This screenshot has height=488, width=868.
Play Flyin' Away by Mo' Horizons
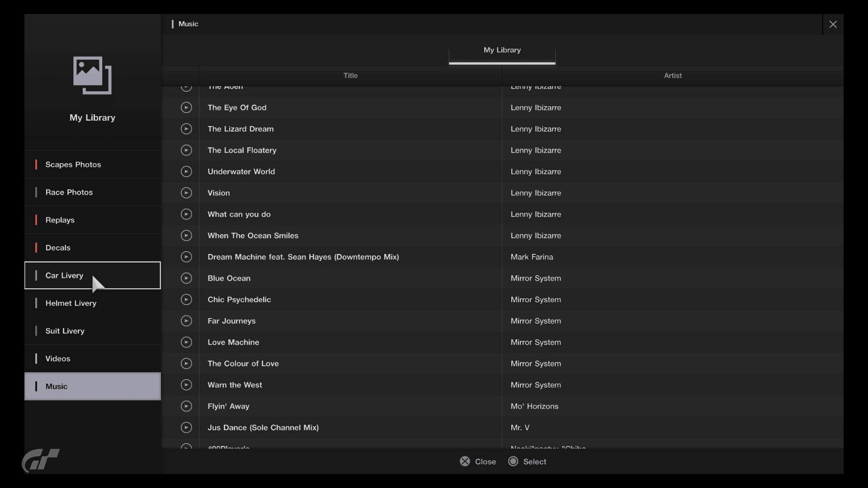tap(186, 406)
